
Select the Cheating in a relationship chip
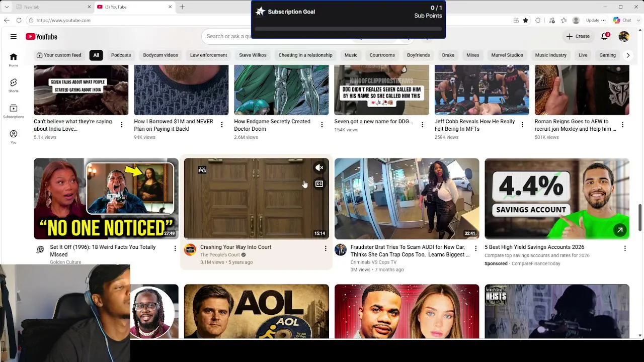(x=305, y=55)
